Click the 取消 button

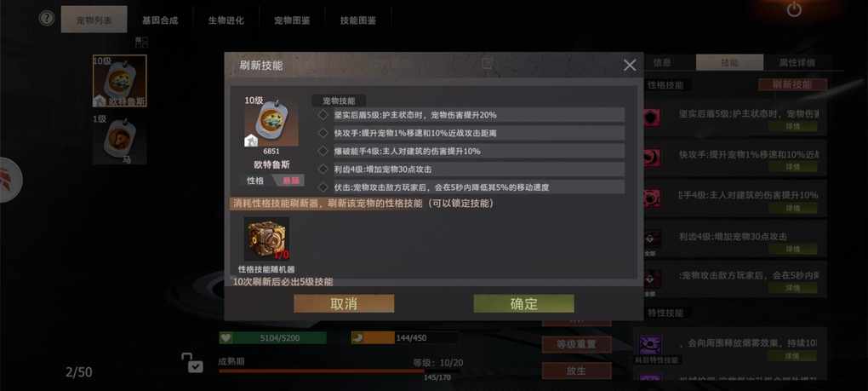(344, 303)
